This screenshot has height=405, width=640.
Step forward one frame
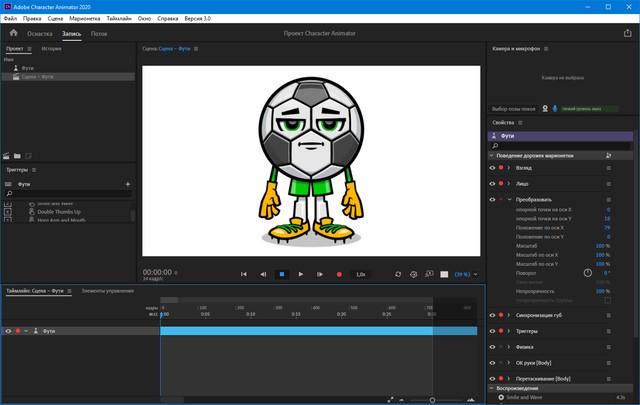320,274
